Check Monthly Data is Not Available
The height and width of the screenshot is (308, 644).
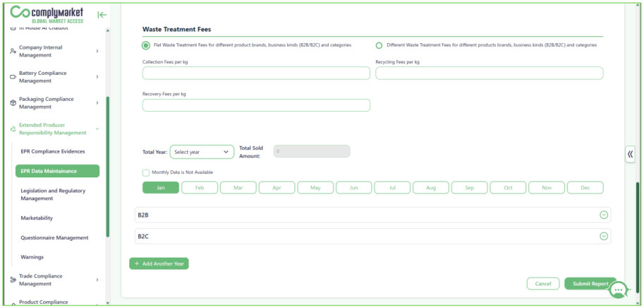click(146, 172)
